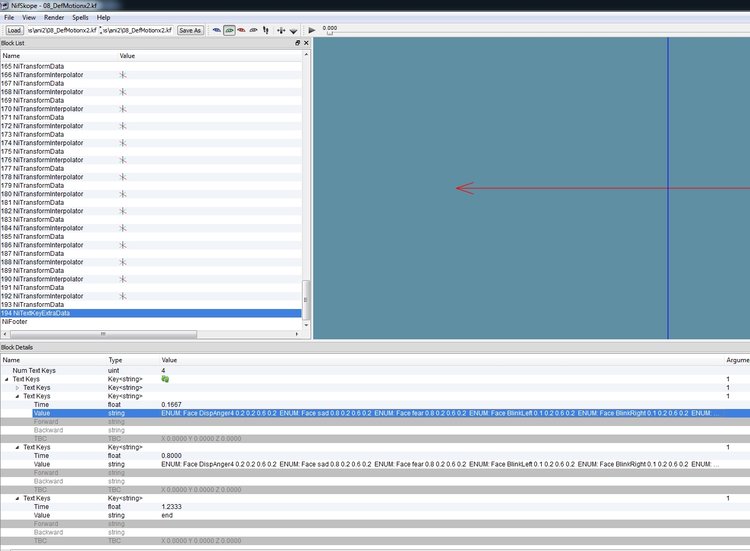
Task: Click the link icon beside 178 NiTransformInterpolator
Action: point(123,177)
